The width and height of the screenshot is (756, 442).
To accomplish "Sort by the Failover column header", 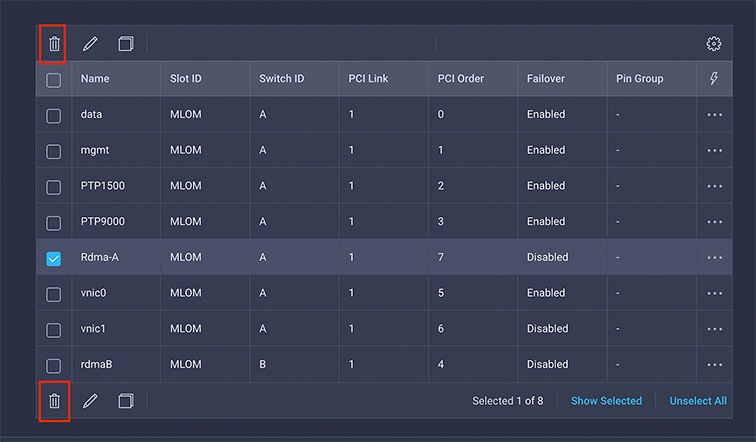I will (x=545, y=79).
